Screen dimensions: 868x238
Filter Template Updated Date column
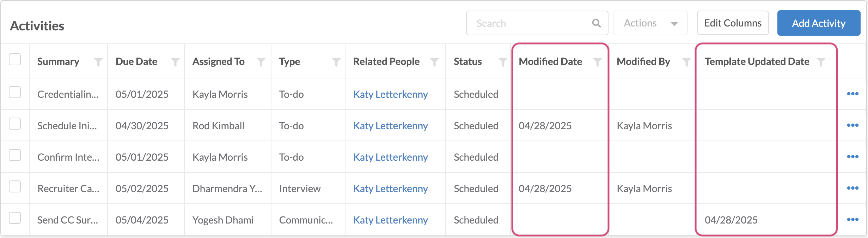[821, 62]
